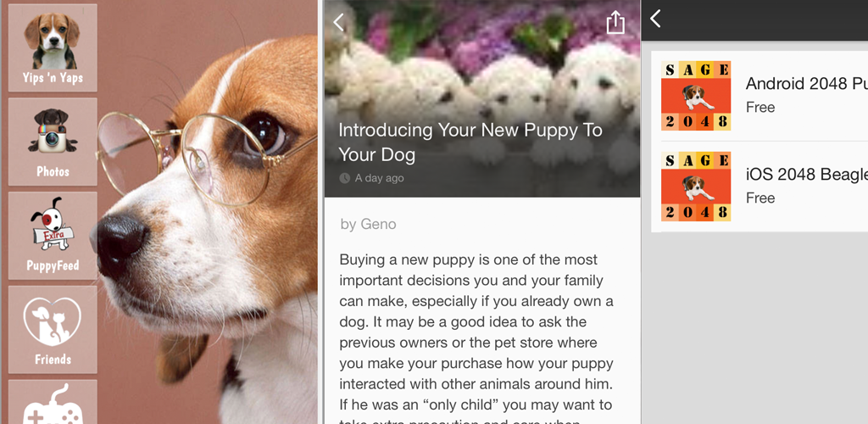Viewport: 868px width, 424px height.
Task: Click the author name by Geno
Action: pos(368,224)
